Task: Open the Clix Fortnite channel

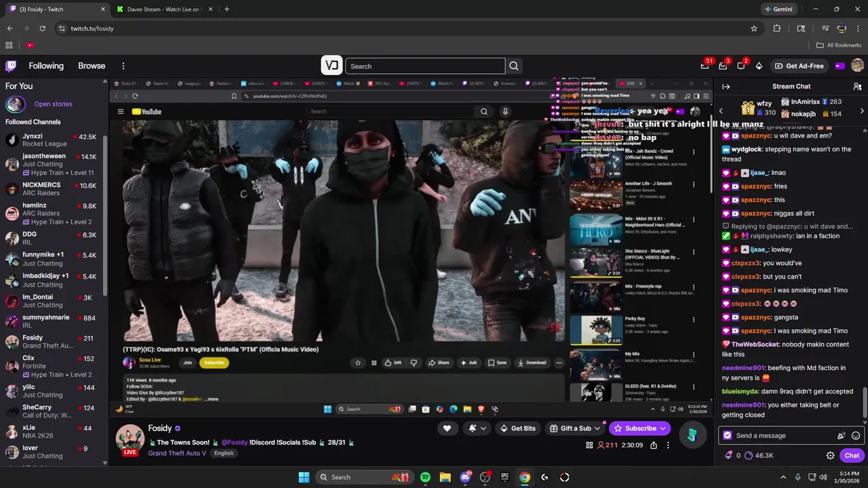Action: coord(53,363)
